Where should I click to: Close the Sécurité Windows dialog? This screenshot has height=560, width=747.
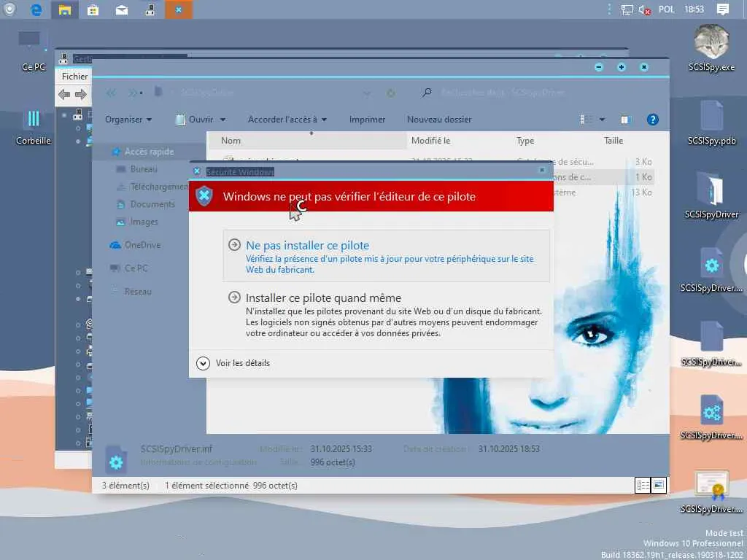click(x=542, y=171)
